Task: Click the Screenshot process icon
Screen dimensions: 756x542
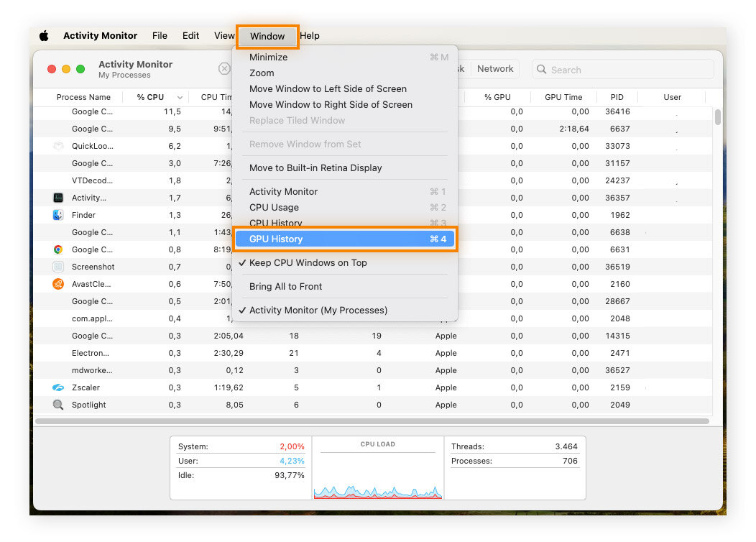Action: tap(58, 267)
